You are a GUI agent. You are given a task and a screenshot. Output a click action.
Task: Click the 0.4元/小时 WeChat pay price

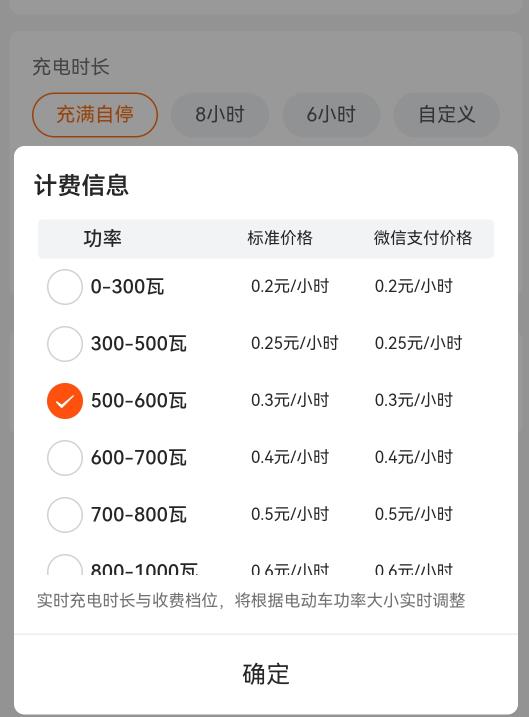point(414,457)
